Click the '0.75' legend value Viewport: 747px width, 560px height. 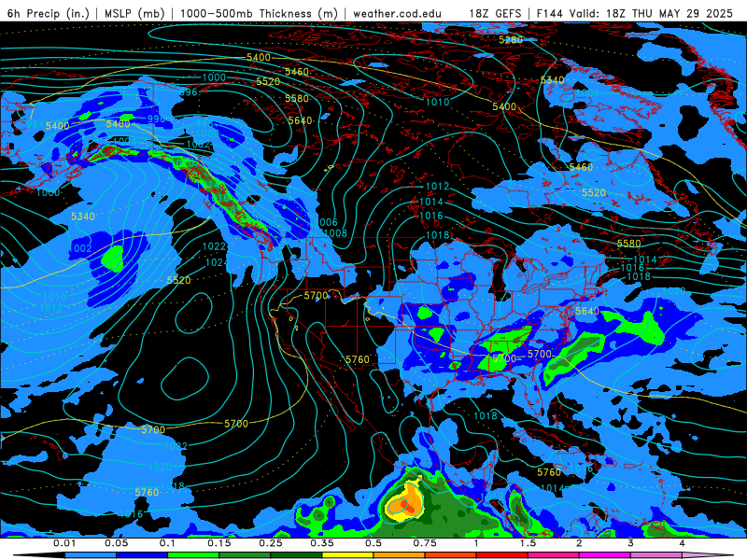coord(425,543)
